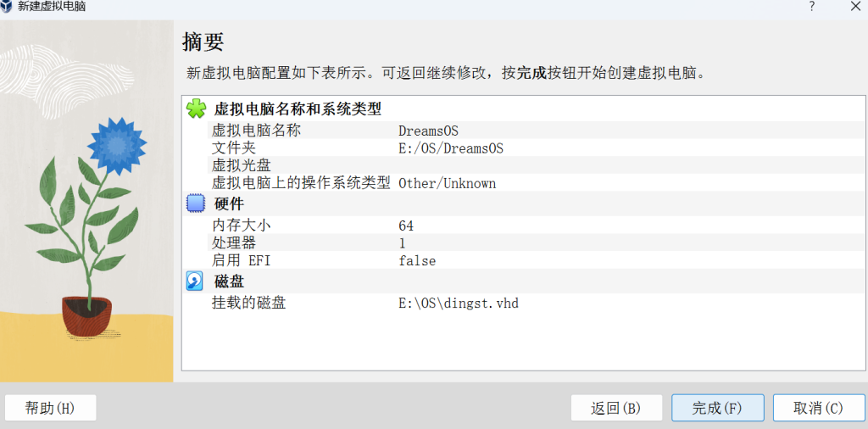Close the 新建虚拟电脑 wizard window
This screenshot has width=868, height=429.
[855, 7]
